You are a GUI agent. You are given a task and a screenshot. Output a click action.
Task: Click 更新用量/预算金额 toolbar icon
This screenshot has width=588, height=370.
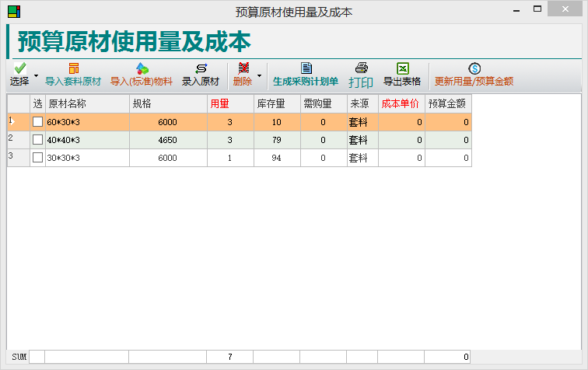474,68
